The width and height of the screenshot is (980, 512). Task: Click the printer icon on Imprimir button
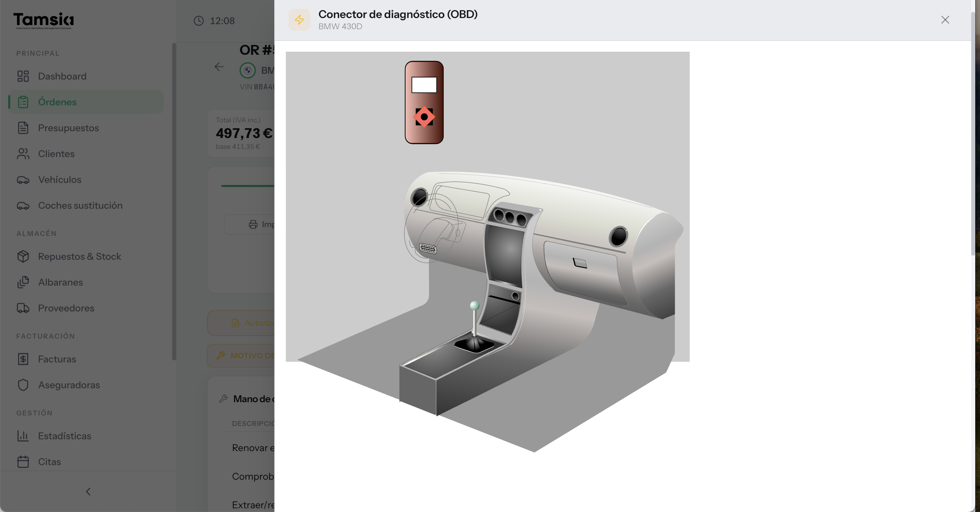point(253,224)
